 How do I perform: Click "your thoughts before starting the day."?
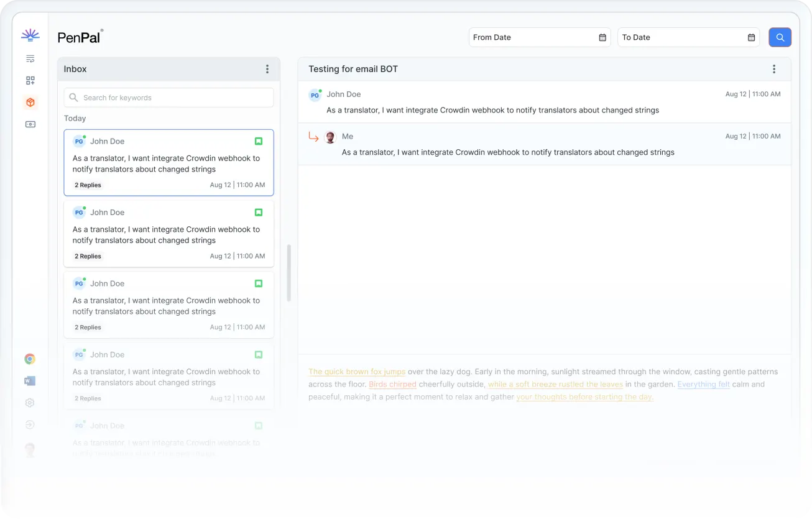click(x=585, y=397)
